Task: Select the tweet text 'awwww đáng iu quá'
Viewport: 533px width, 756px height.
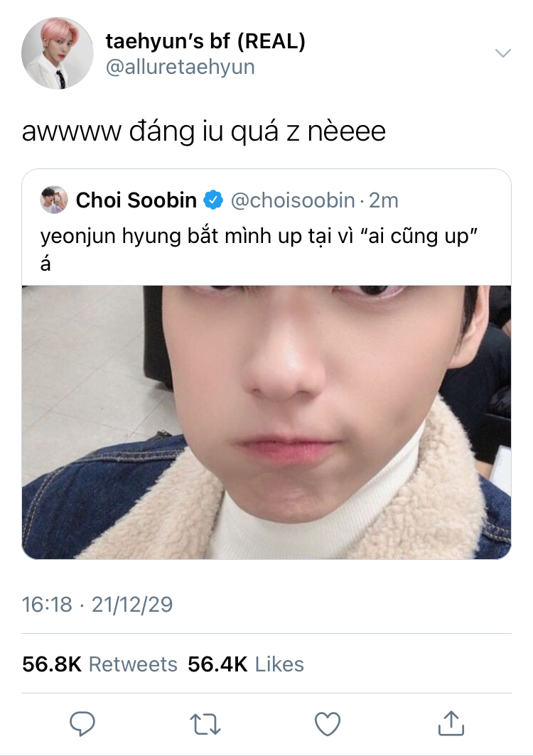Action: [x=150, y=131]
